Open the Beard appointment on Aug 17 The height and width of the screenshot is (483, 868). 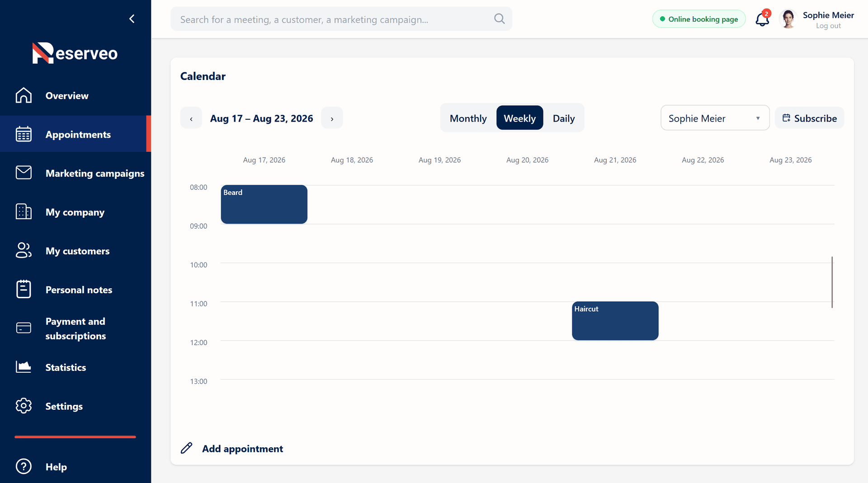click(264, 204)
